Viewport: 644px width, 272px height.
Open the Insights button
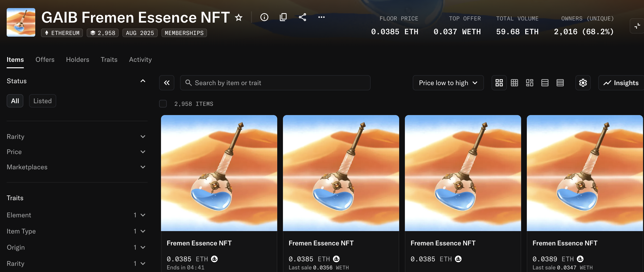(621, 83)
